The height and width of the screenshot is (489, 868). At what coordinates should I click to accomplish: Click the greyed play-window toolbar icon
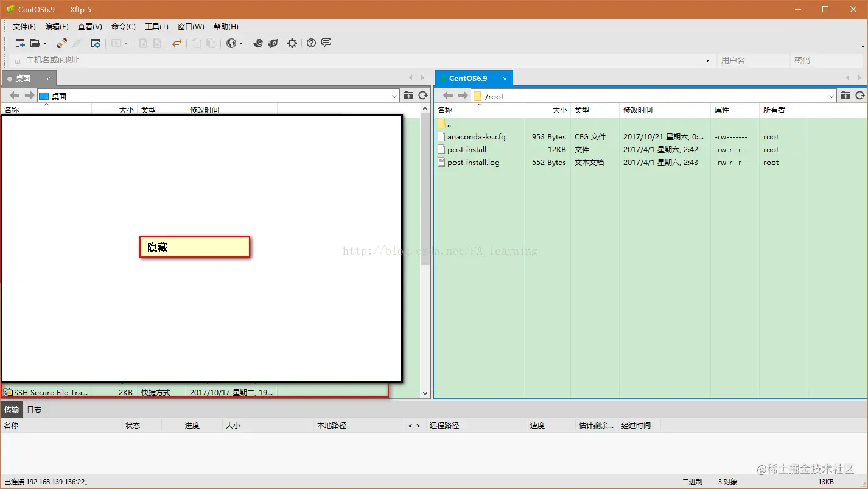(x=116, y=43)
